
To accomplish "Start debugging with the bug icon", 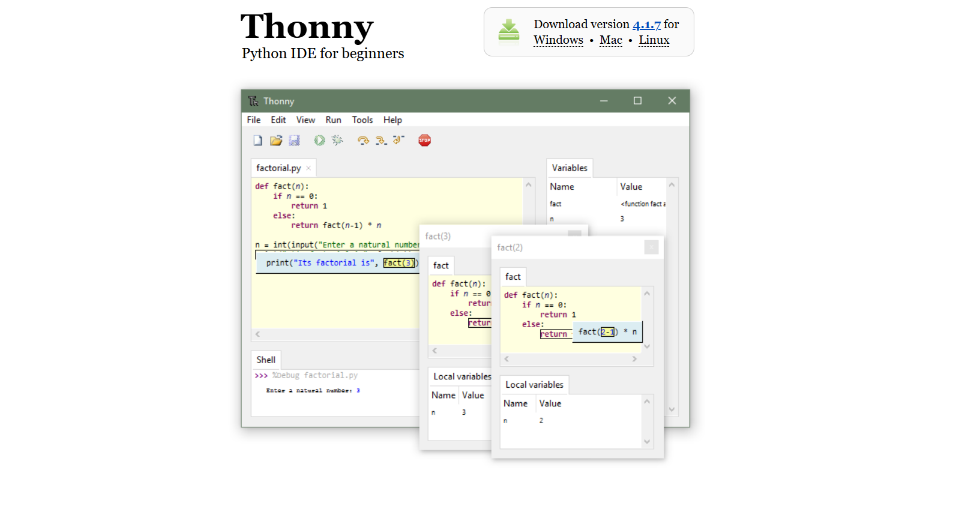I will [337, 140].
